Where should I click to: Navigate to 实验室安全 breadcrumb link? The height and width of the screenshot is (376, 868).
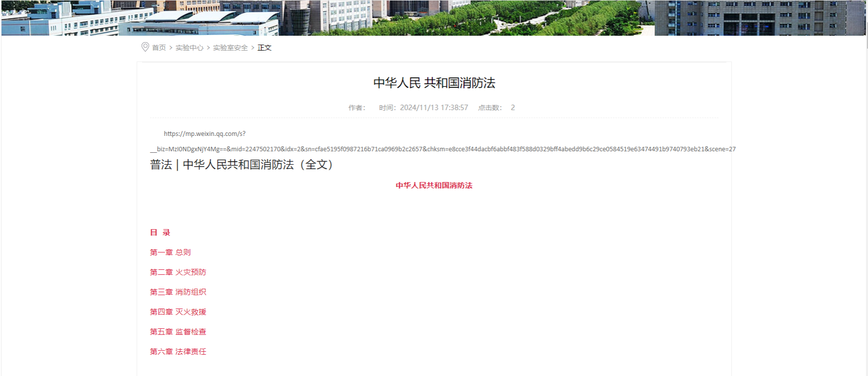[230, 48]
